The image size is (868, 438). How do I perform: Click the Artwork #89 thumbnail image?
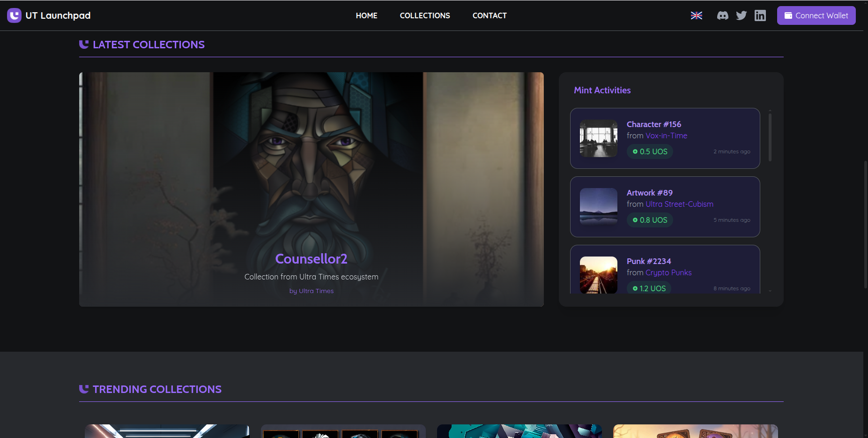click(598, 207)
